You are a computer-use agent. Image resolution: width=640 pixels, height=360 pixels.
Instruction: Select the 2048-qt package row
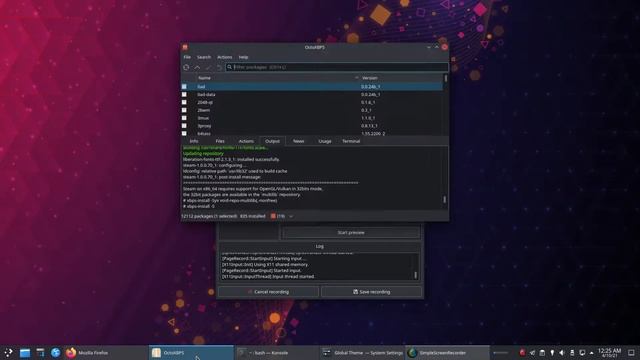click(312, 102)
